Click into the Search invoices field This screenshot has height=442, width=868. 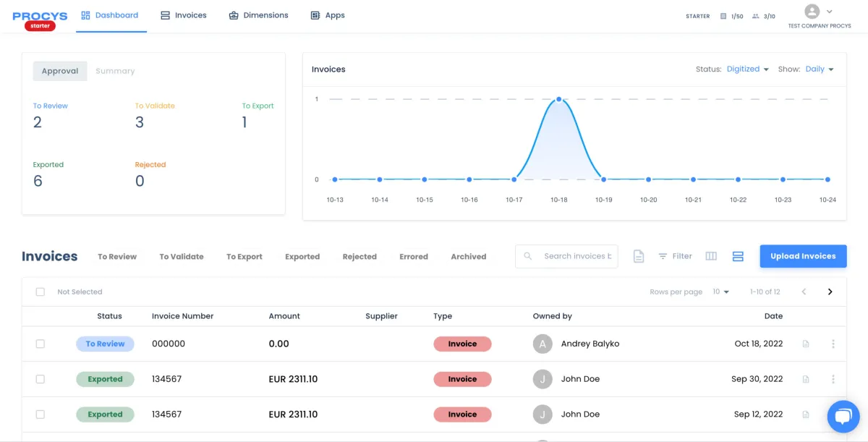[x=576, y=256]
